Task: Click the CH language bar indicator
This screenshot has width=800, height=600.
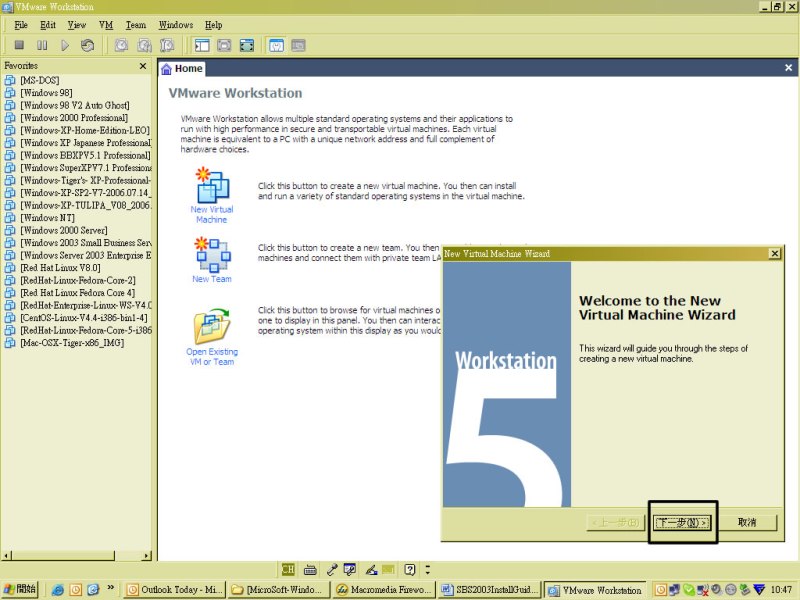Action: coord(288,569)
